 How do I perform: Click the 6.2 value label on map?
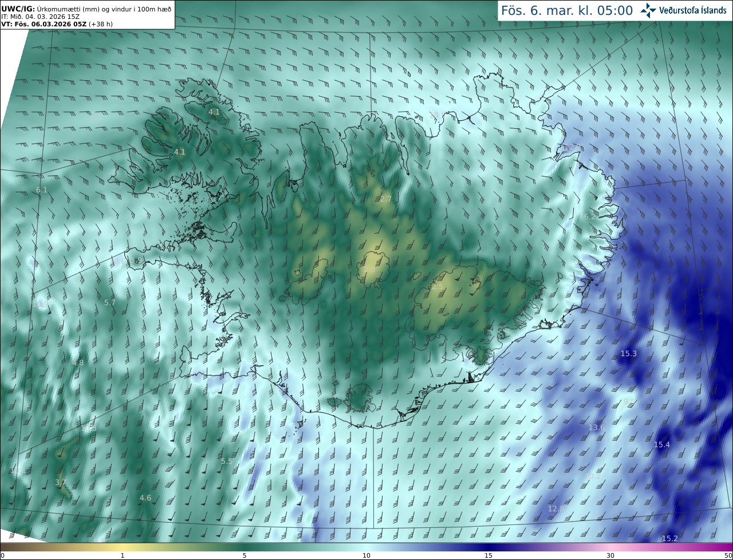[x=590, y=217]
